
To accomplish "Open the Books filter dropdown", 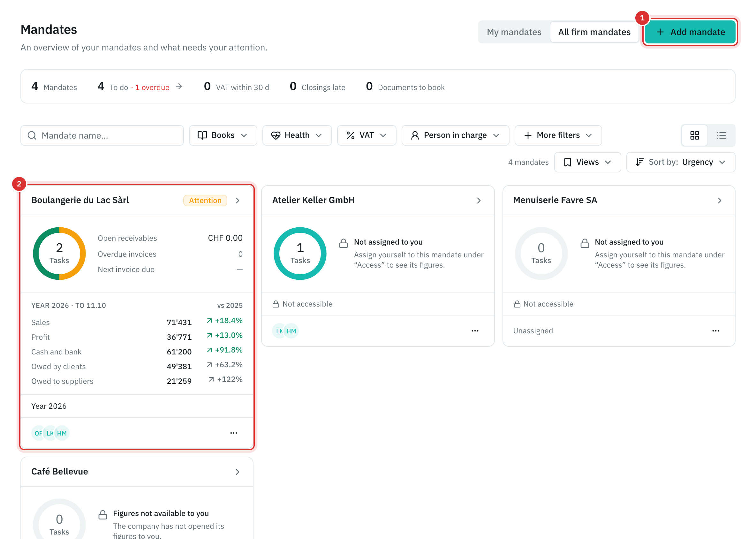I will tap(223, 135).
